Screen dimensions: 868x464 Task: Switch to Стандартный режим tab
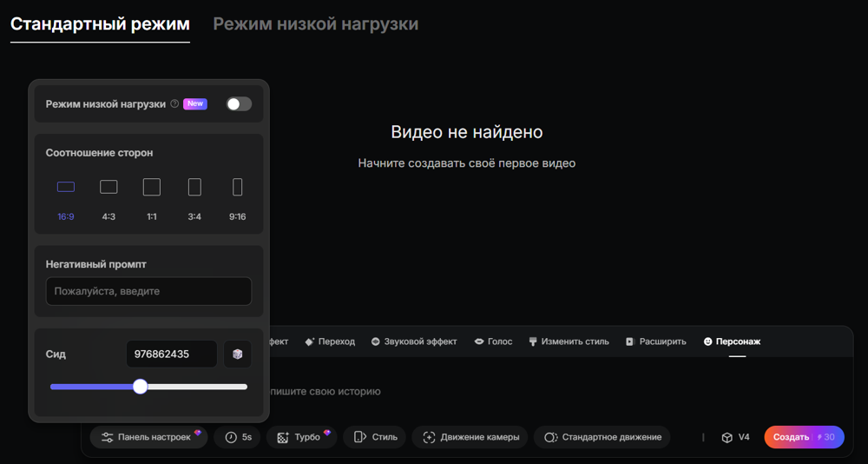[x=100, y=24]
